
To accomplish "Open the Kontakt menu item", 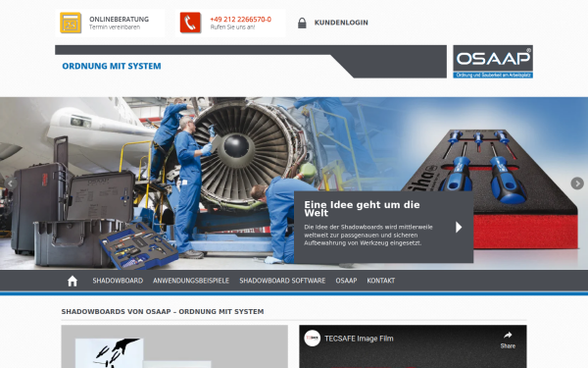I will [380, 281].
